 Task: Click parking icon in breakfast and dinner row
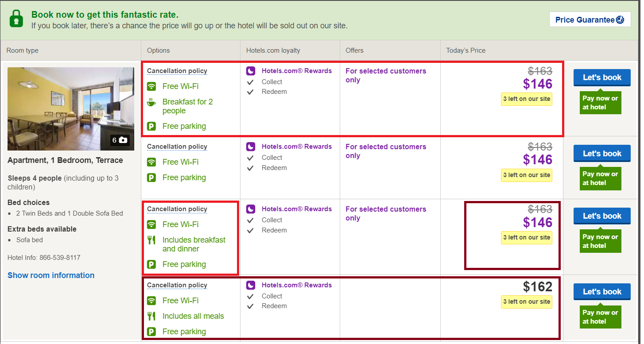151,265
